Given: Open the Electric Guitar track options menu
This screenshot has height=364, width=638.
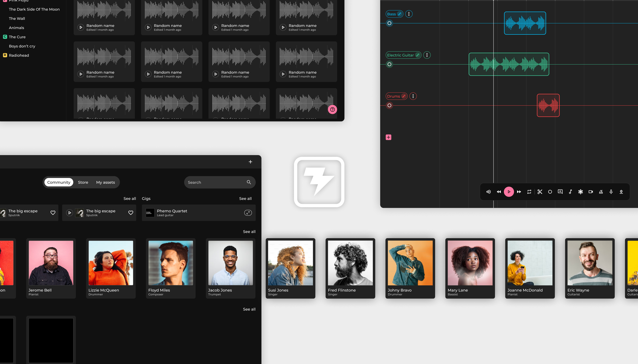Looking at the screenshot, I should [427, 55].
